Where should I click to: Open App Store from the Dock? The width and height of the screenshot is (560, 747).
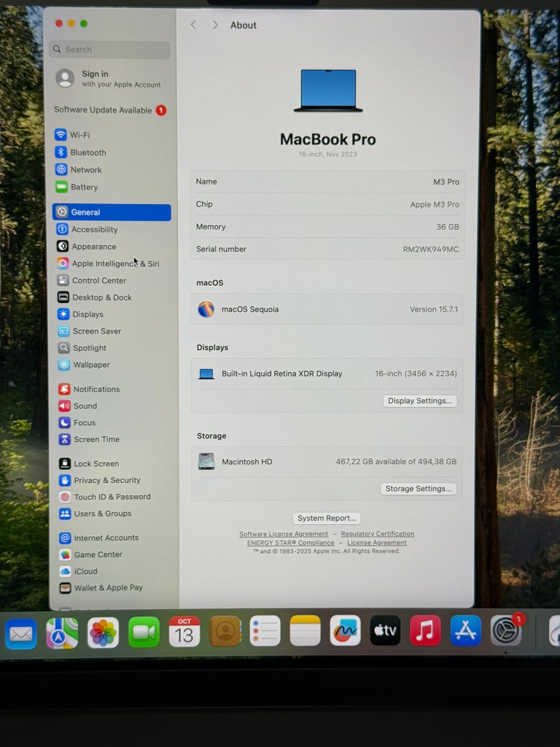466,630
